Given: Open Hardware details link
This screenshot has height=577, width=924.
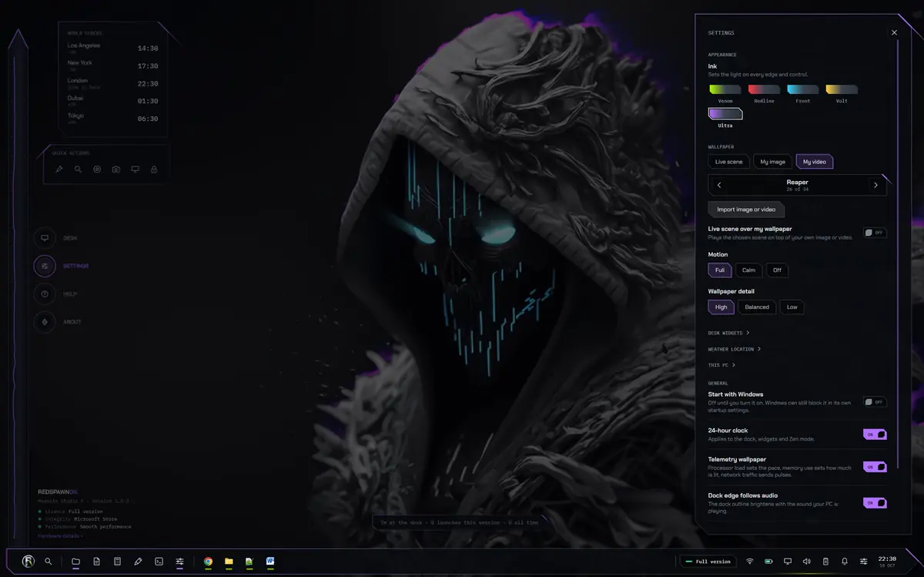Looking at the screenshot, I should (60, 535).
